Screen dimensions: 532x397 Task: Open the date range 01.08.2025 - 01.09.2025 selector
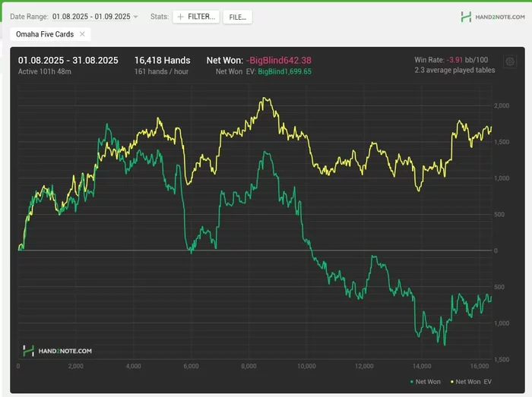(x=90, y=17)
